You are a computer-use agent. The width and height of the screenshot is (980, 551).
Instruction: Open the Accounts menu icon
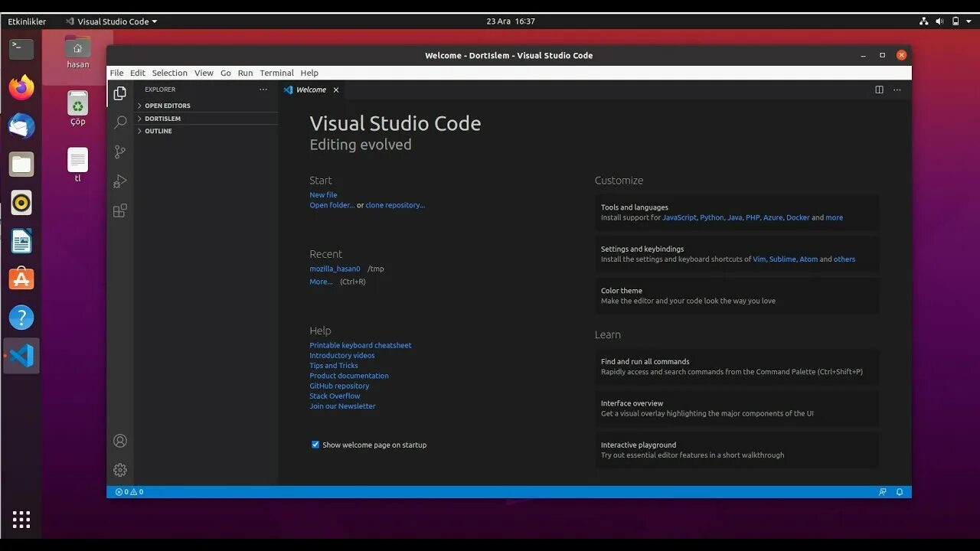click(x=120, y=441)
